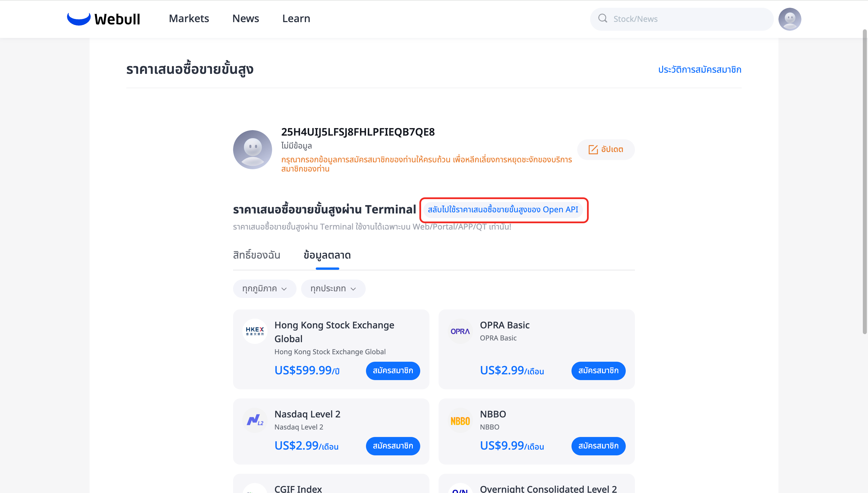Click the HKEX exchange logo
This screenshot has width=868, height=493.
pos(255,331)
